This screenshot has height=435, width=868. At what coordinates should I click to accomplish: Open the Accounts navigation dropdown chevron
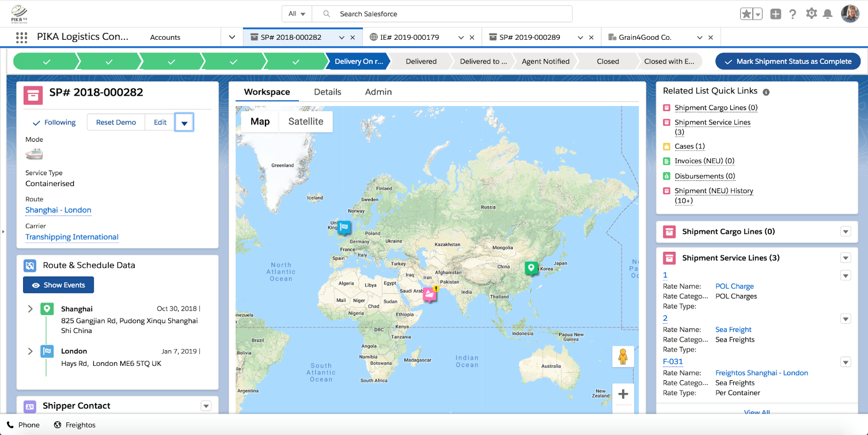pos(232,37)
